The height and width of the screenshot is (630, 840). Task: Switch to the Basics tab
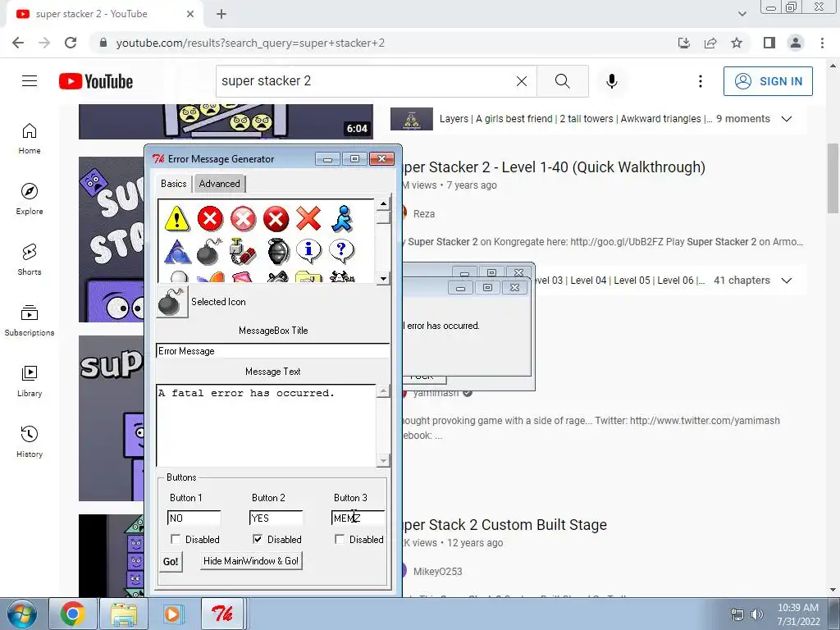tap(174, 183)
